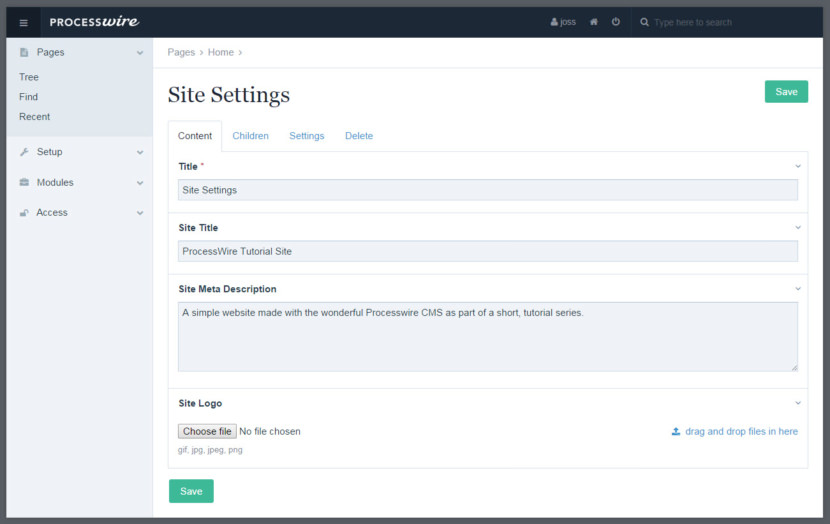Image resolution: width=830 pixels, height=524 pixels.
Task: Click the Home breadcrumb link
Action: [x=221, y=52]
